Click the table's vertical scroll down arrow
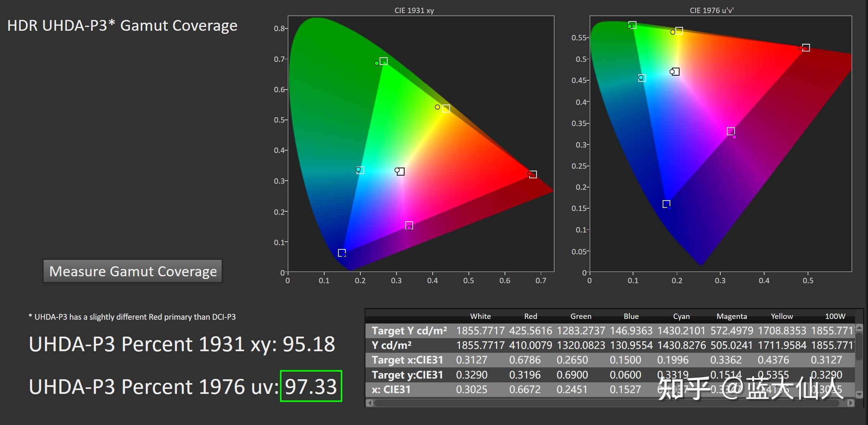The height and width of the screenshot is (425, 868). coord(860,394)
